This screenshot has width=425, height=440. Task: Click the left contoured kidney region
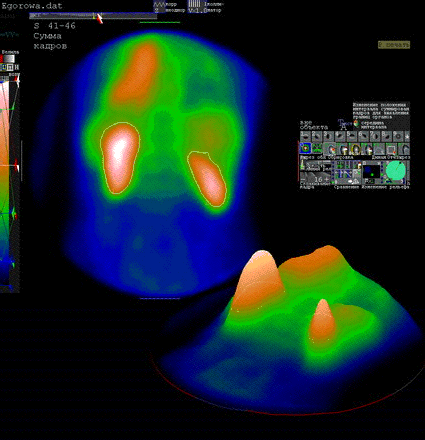[x=120, y=158]
